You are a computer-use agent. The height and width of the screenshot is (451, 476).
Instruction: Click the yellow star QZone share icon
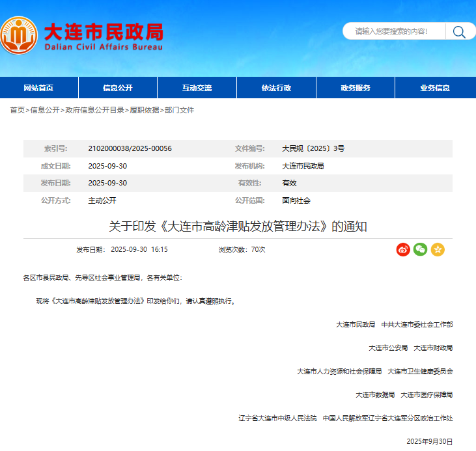point(438,249)
